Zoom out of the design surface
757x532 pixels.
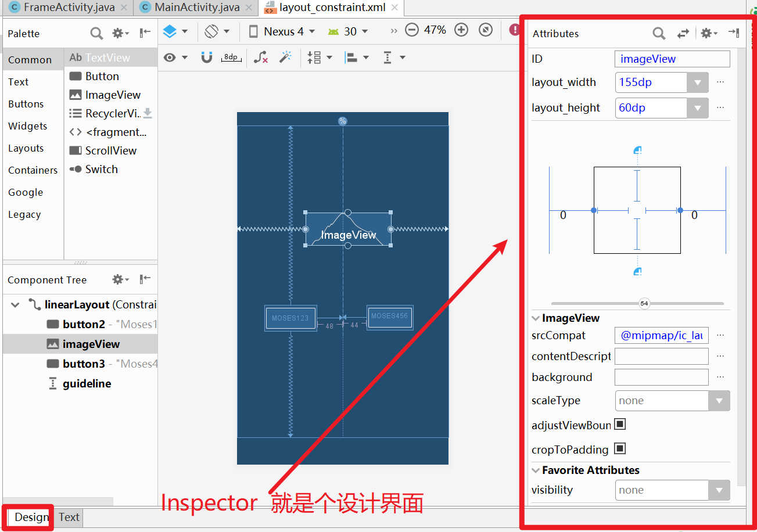[412, 30]
